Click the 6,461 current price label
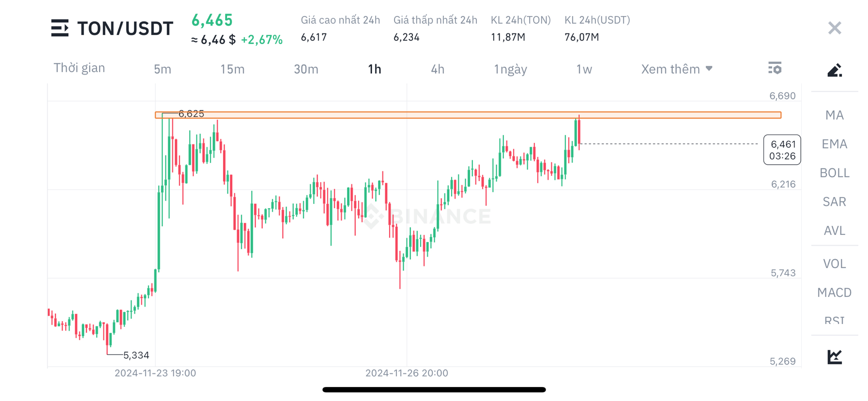The height and width of the screenshot is (401, 868). 782,150
